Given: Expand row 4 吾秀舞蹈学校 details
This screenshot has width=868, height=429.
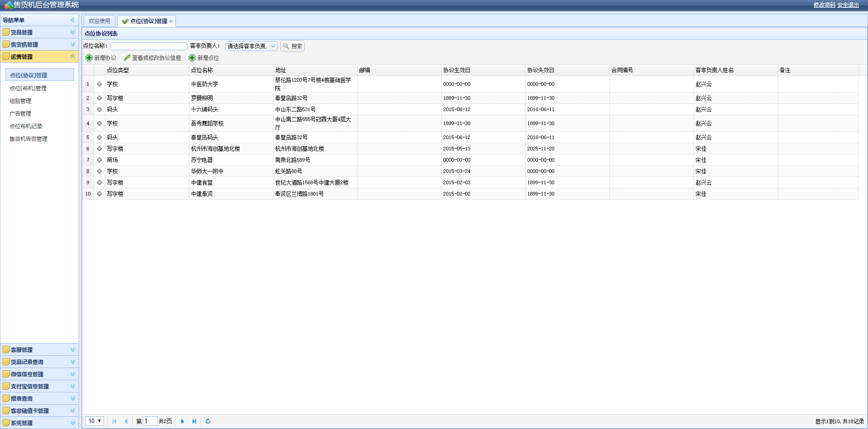Looking at the screenshot, I should pos(99,123).
